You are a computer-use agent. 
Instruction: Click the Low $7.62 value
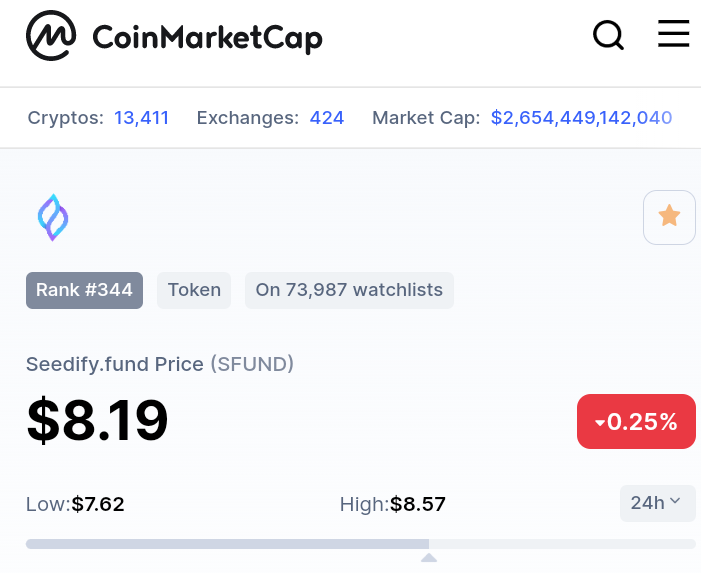click(x=98, y=504)
